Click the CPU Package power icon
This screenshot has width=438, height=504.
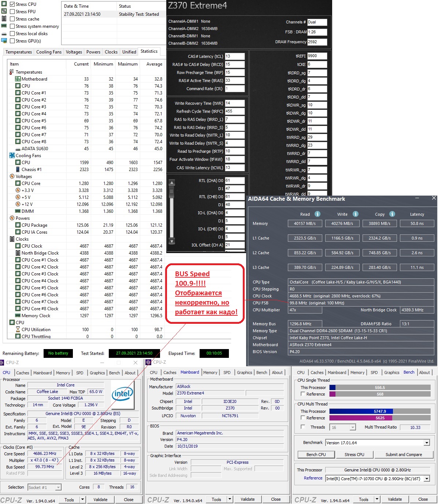click(x=18, y=225)
